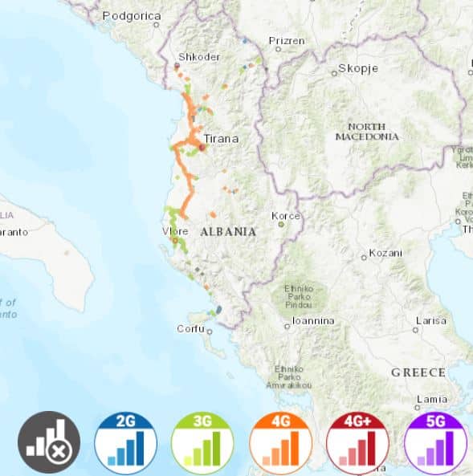Click the Tirana city label
This screenshot has height=476, width=473.
coord(222,139)
